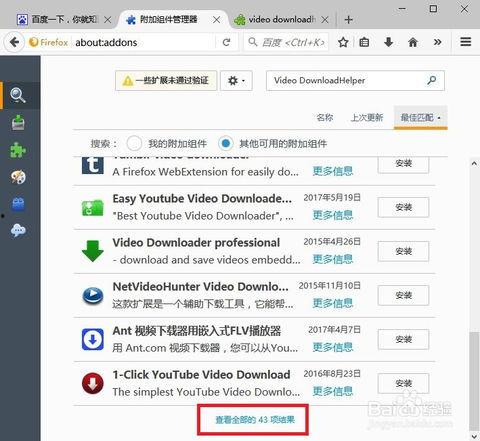This screenshot has height=441, width=480.
Task: Click the Ant downloader blue arrow icon
Action: tap(93, 339)
